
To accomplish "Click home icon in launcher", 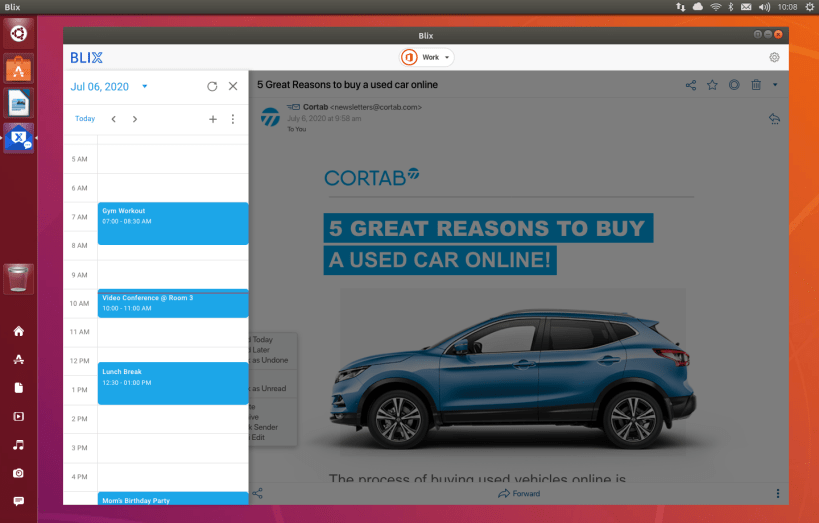I will click(19, 331).
